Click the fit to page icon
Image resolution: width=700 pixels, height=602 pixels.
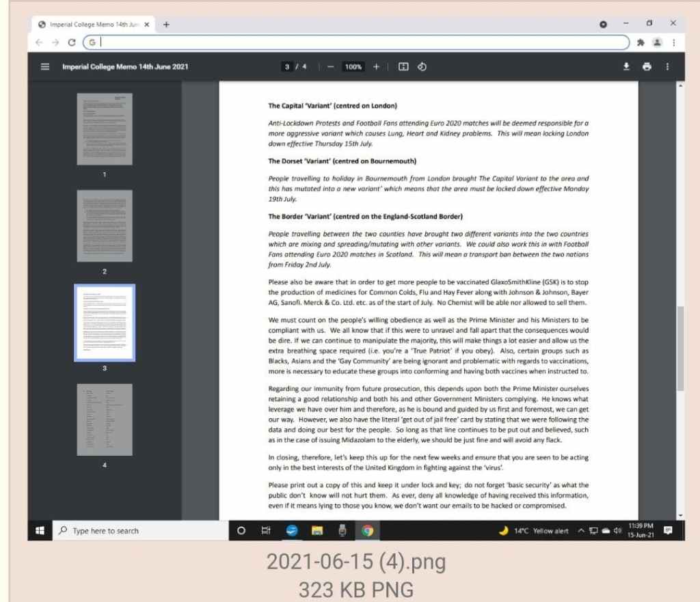click(403, 67)
